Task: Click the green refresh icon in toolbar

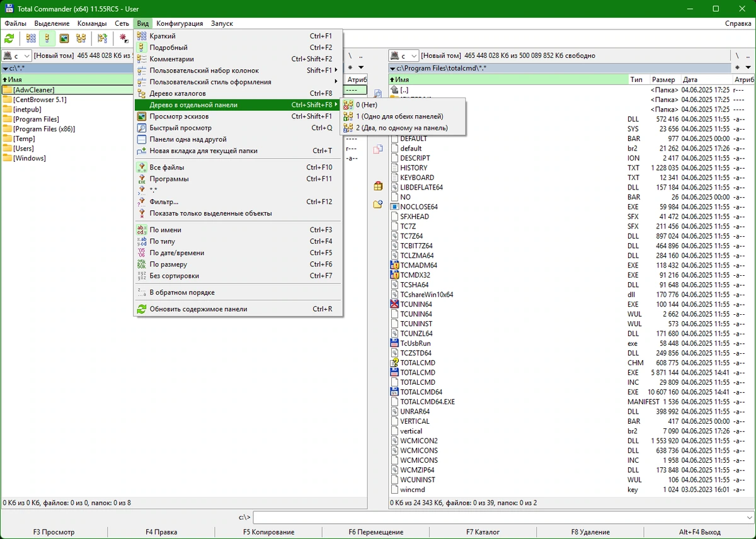Action: (9, 38)
